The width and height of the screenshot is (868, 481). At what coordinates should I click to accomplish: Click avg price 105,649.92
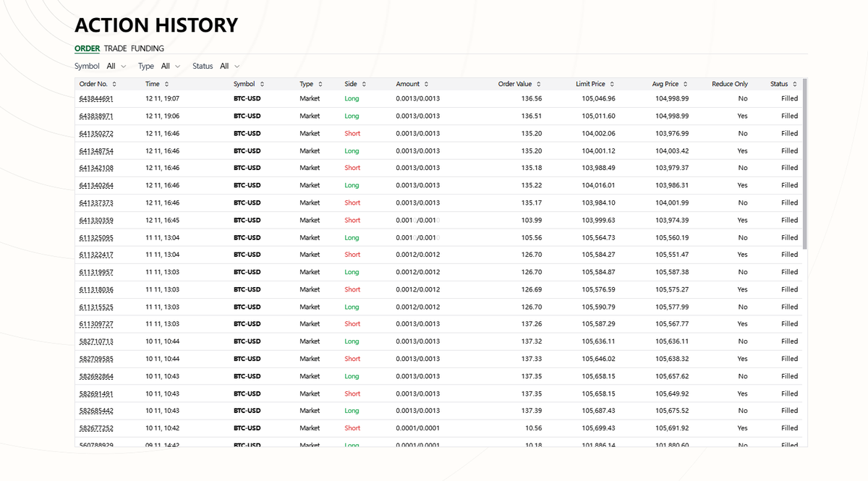click(x=672, y=393)
